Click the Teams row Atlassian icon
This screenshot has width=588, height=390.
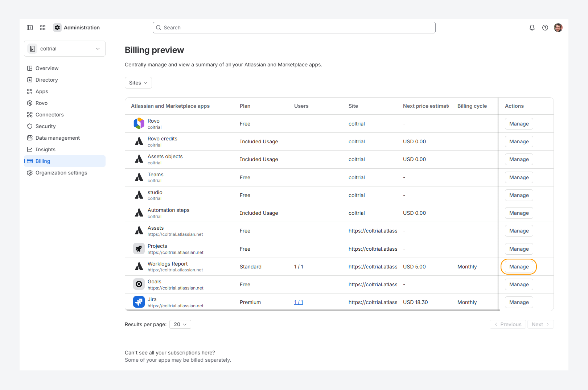[139, 177]
